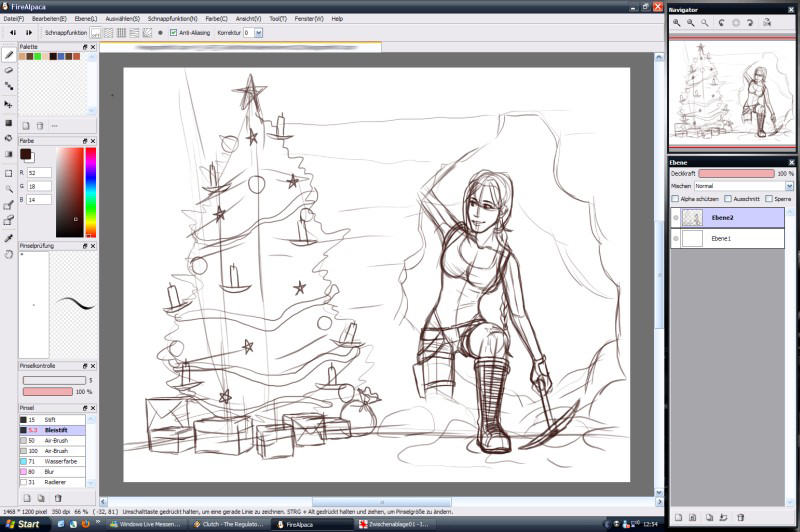Create a new layer in Ebene panel

click(x=679, y=517)
